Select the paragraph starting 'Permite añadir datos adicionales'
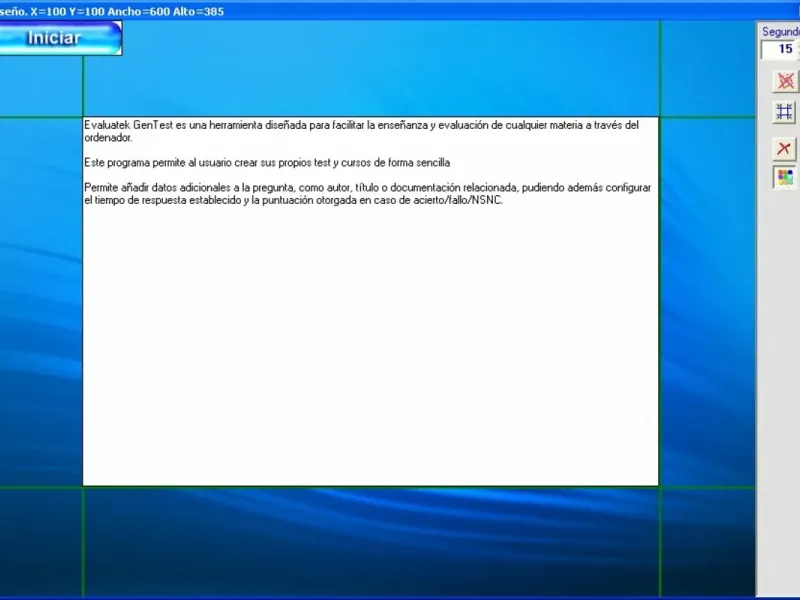 (x=367, y=194)
